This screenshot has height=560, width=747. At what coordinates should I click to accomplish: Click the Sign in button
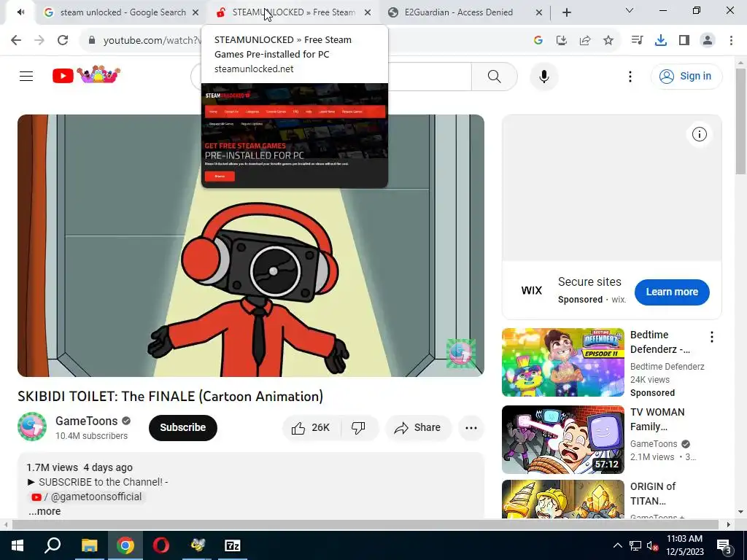(x=686, y=76)
